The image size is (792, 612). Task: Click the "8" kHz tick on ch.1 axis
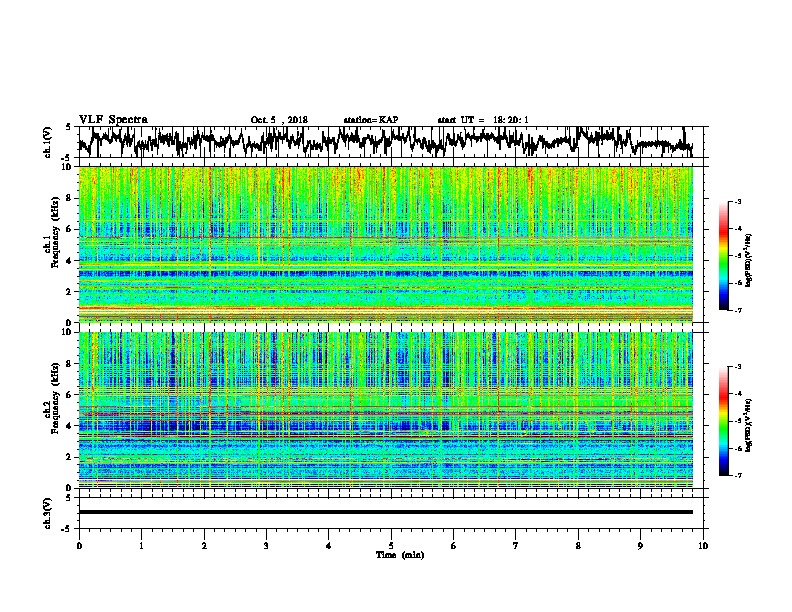point(70,198)
